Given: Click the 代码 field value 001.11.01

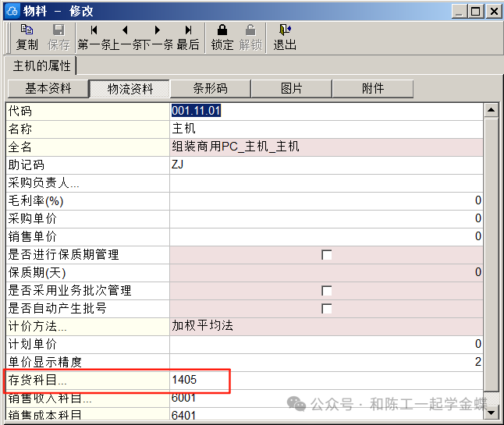Looking at the screenshot, I should click(197, 112).
